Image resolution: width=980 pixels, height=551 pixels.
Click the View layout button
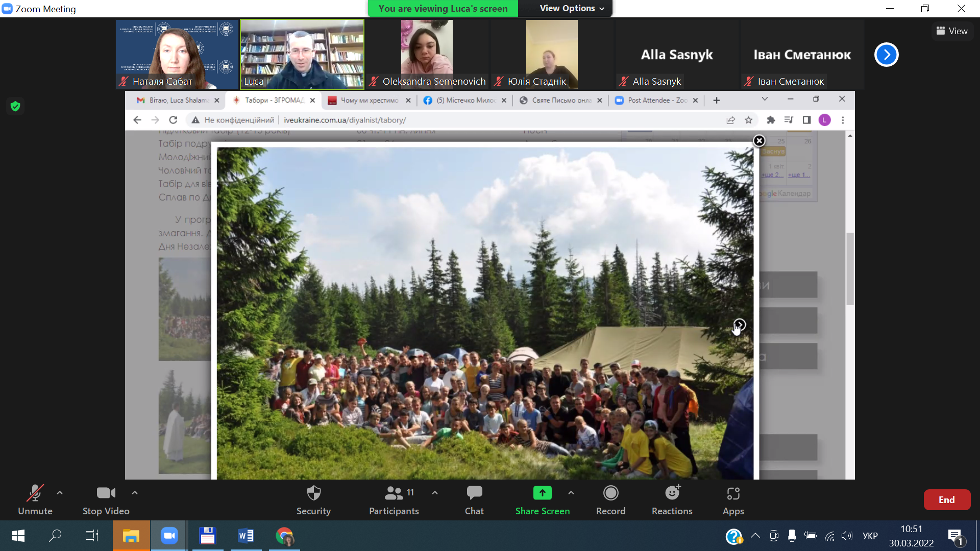click(x=952, y=31)
